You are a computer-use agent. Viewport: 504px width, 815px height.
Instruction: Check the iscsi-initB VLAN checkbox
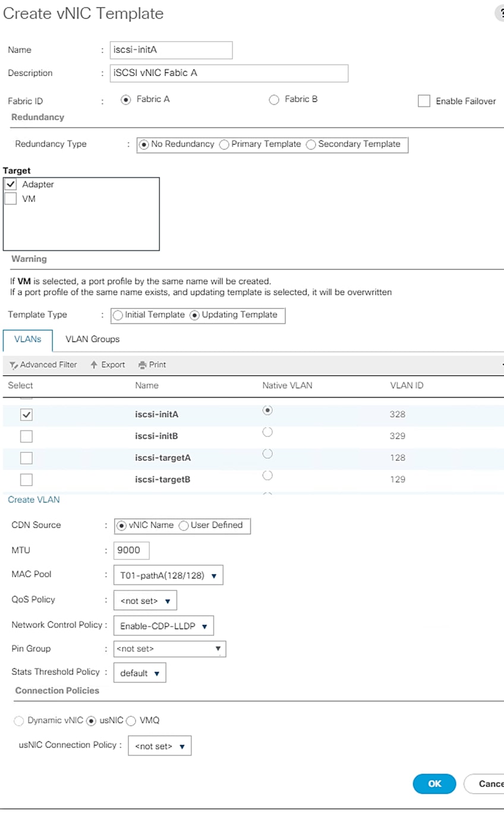(x=26, y=437)
